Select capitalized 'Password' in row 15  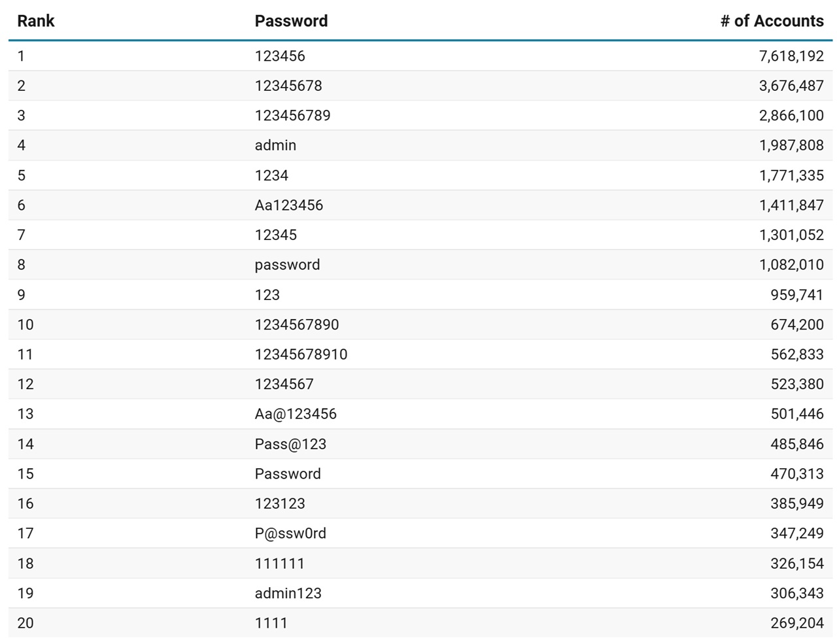click(288, 474)
